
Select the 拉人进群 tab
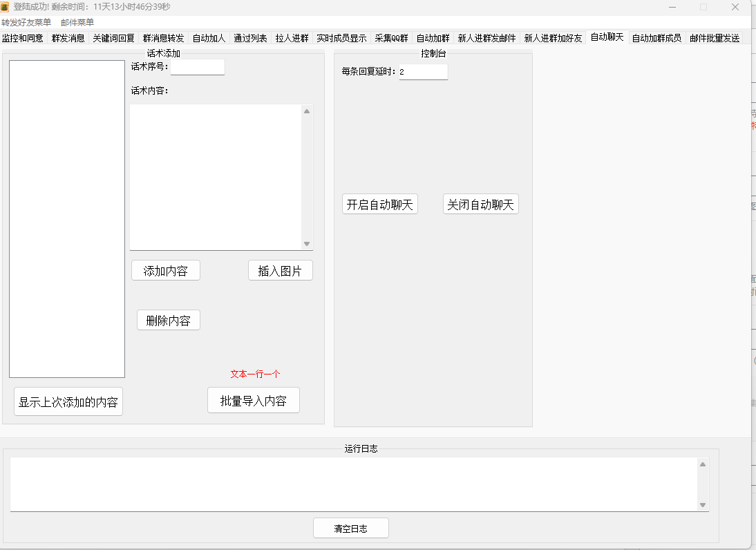pyautogui.click(x=291, y=38)
